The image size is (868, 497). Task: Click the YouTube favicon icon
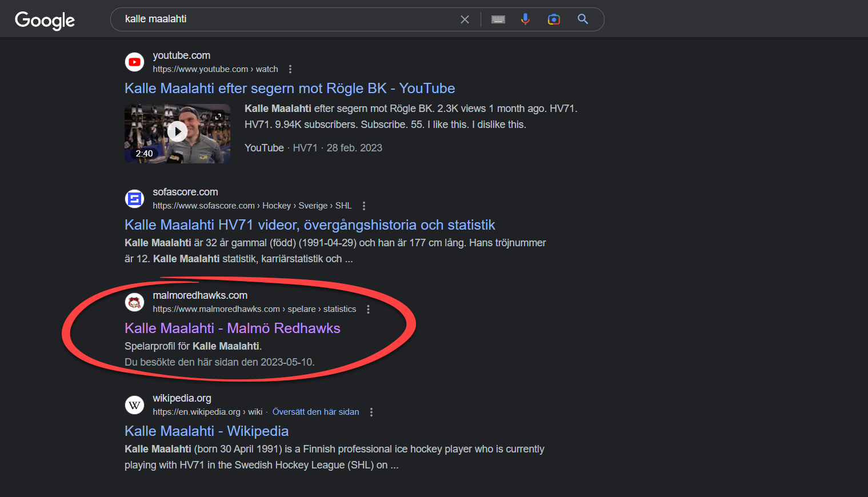pyautogui.click(x=135, y=62)
